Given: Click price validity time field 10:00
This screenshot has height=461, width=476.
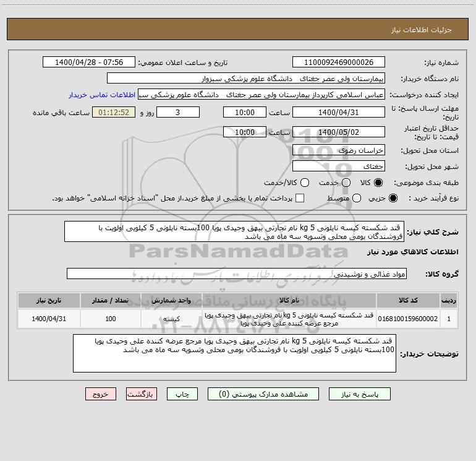Looking at the screenshot, I should click(x=245, y=132).
